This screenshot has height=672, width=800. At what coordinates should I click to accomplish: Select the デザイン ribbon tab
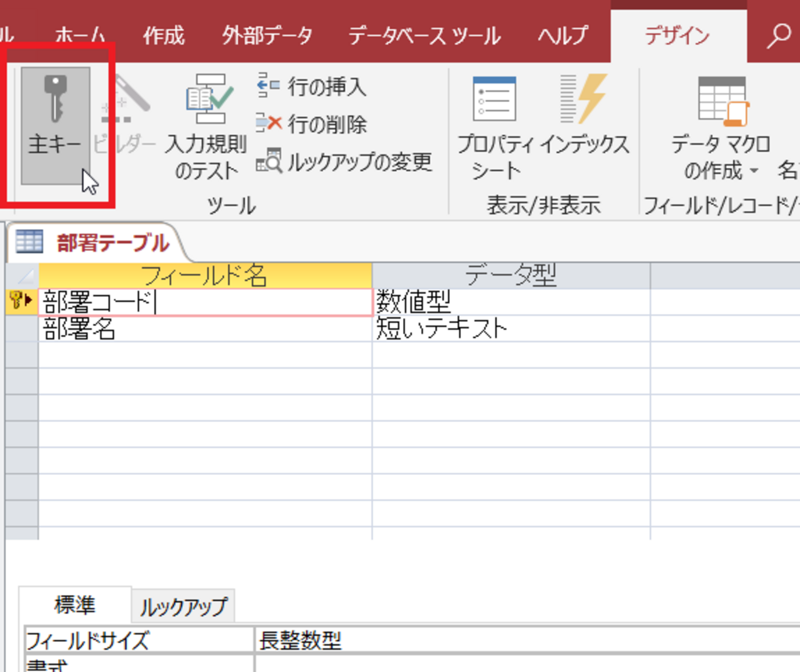point(678,36)
